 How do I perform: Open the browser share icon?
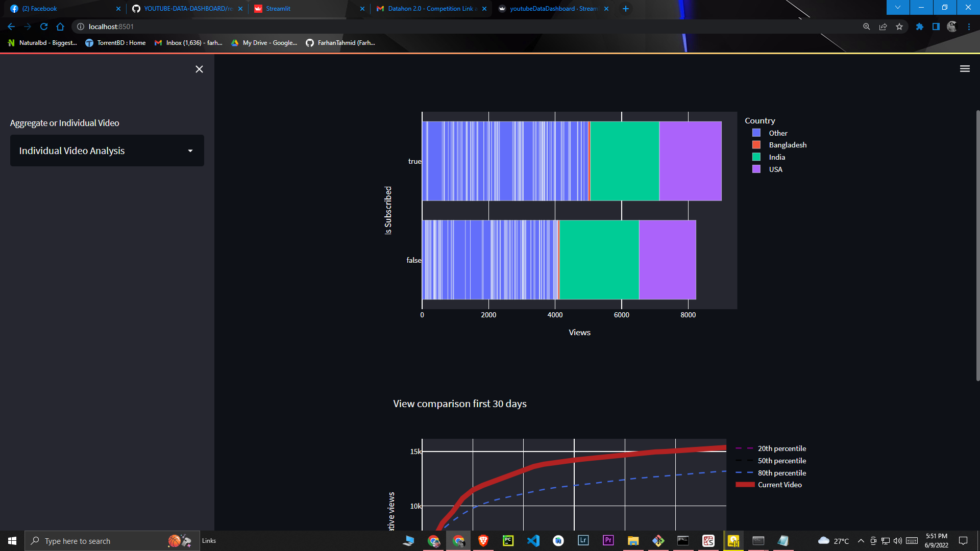(x=883, y=27)
